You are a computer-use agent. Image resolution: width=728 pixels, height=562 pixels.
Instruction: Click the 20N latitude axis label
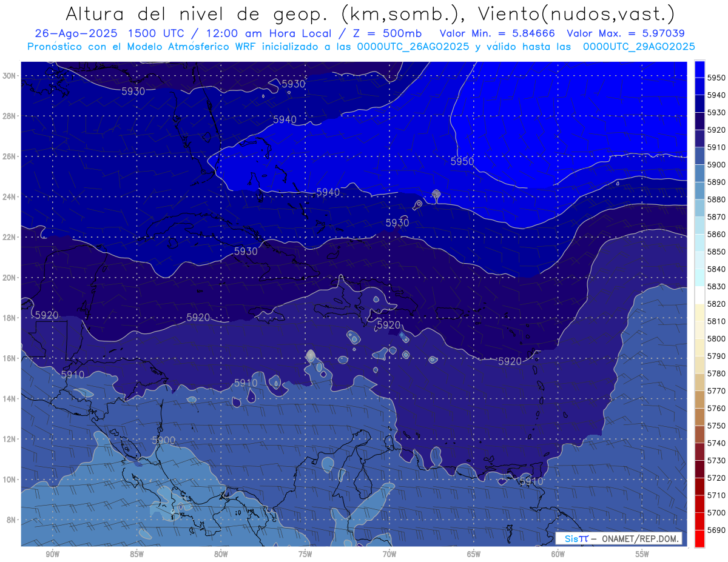point(10,278)
